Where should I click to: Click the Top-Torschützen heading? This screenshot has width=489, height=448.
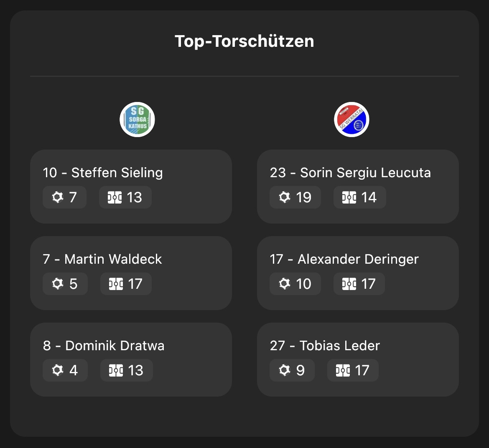coord(244,41)
